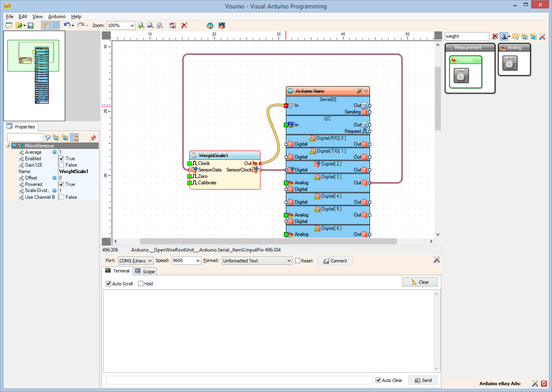552x392 pixels.
Task: Open the Arduino menu
Action: [57, 17]
